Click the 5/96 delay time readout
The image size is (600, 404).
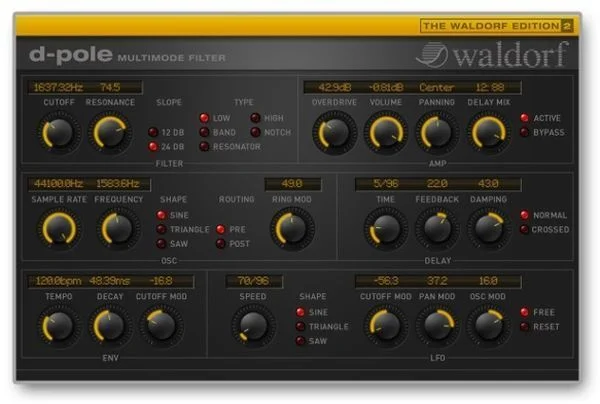[x=386, y=184]
